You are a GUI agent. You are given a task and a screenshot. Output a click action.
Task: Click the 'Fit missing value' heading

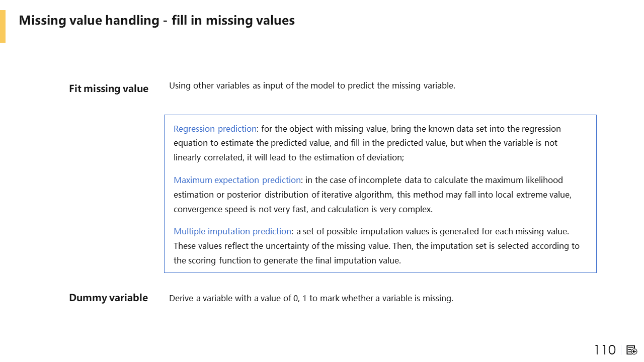pyautogui.click(x=109, y=89)
